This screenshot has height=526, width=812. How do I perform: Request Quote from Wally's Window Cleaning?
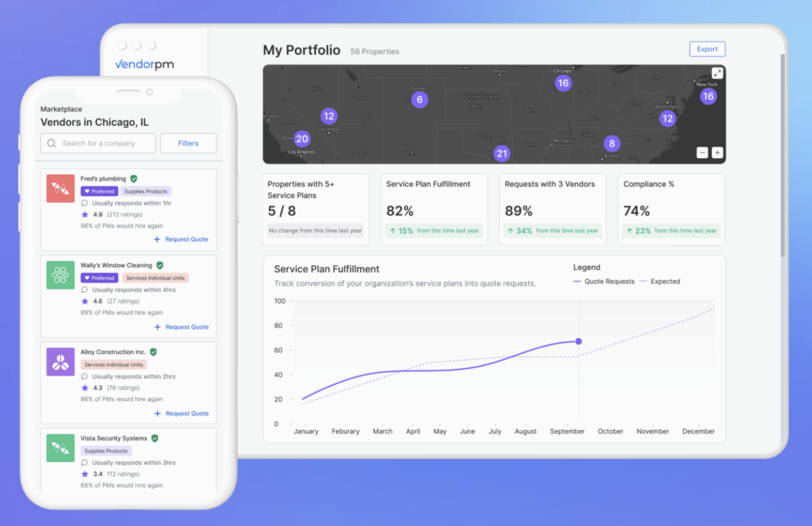tap(181, 327)
